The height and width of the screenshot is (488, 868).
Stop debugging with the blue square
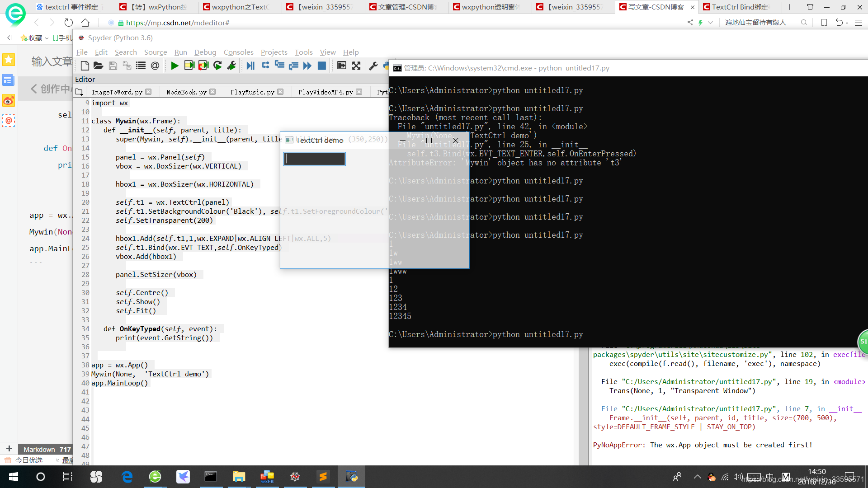coord(322,66)
